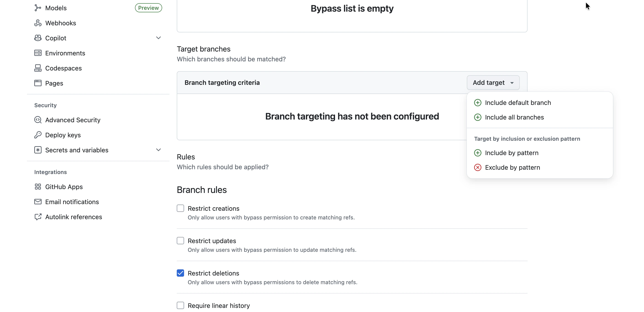Select Include by pattern menu entry
Viewport: 644px width, 312px height.
(512, 153)
